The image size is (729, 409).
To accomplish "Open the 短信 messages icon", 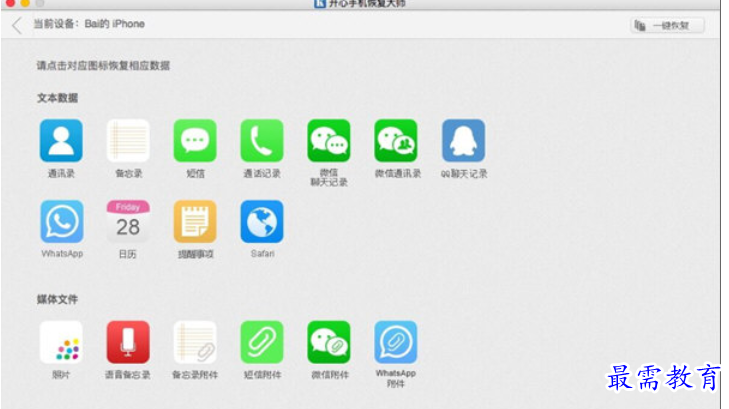I will coord(195,140).
